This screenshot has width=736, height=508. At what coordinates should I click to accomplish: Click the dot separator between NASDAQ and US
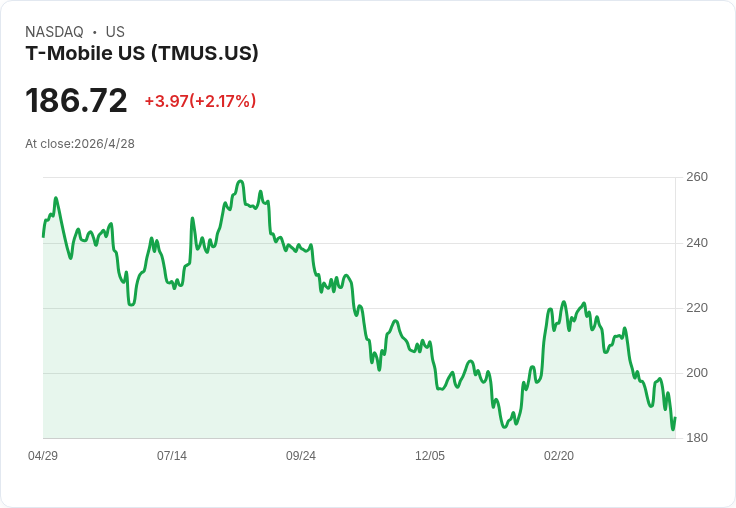coord(94,32)
